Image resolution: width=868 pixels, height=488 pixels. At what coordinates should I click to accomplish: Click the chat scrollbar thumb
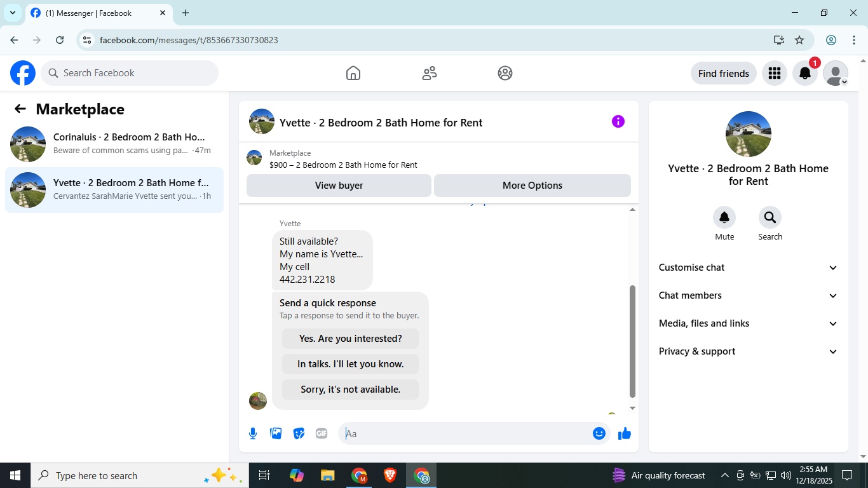coord(632,341)
